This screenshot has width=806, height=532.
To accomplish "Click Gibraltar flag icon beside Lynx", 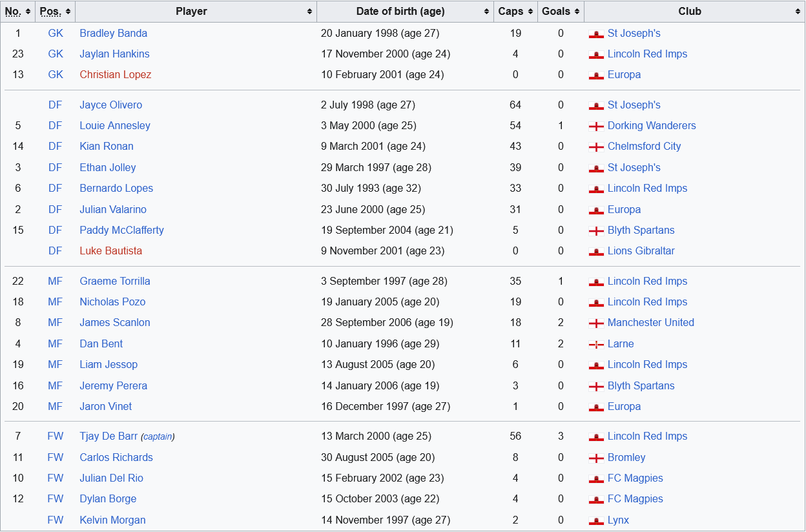I will (596, 520).
